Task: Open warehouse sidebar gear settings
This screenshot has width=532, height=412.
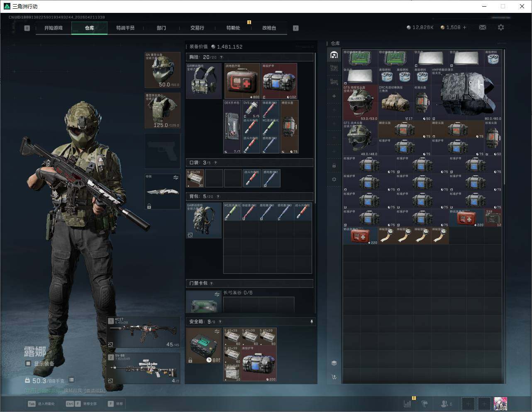Action: point(334,179)
